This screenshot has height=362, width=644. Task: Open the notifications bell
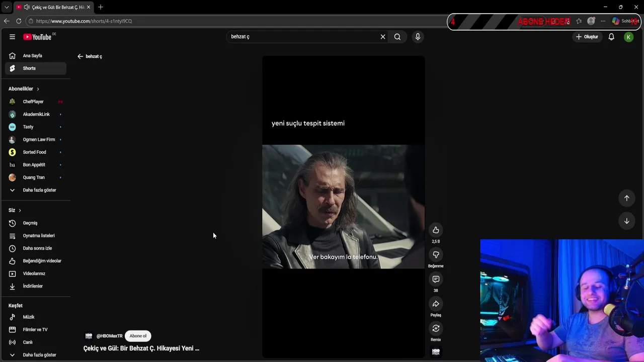pos(611,37)
